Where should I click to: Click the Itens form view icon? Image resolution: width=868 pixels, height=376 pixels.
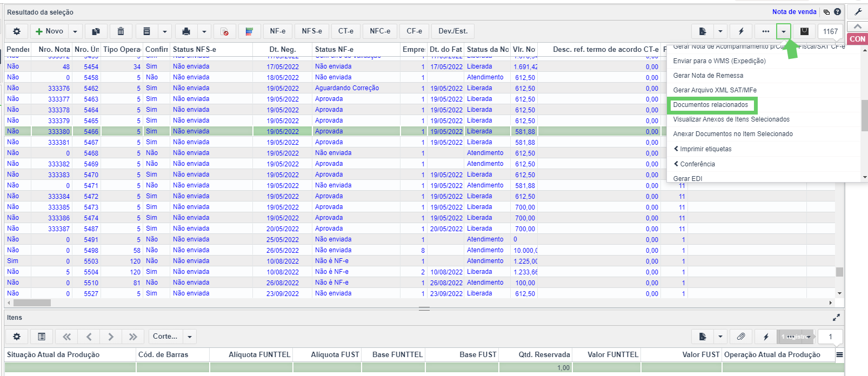(x=42, y=337)
